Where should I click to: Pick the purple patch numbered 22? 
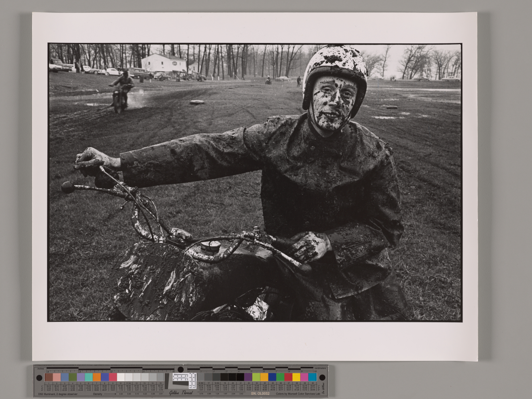[248, 377]
